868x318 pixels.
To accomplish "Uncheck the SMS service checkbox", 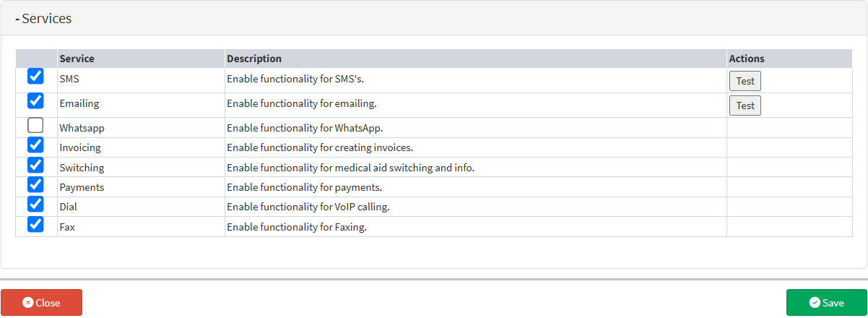I will tap(35, 77).
